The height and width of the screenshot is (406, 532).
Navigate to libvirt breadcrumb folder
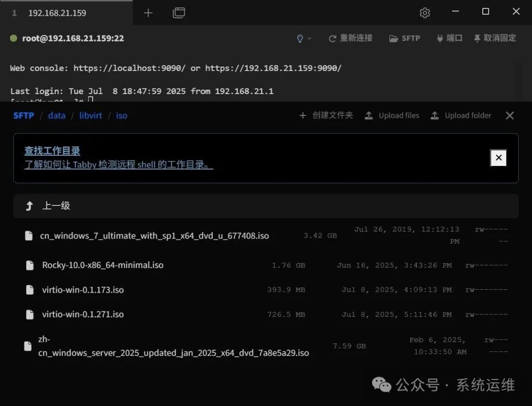pyautogui.click(x=91, y=116)
